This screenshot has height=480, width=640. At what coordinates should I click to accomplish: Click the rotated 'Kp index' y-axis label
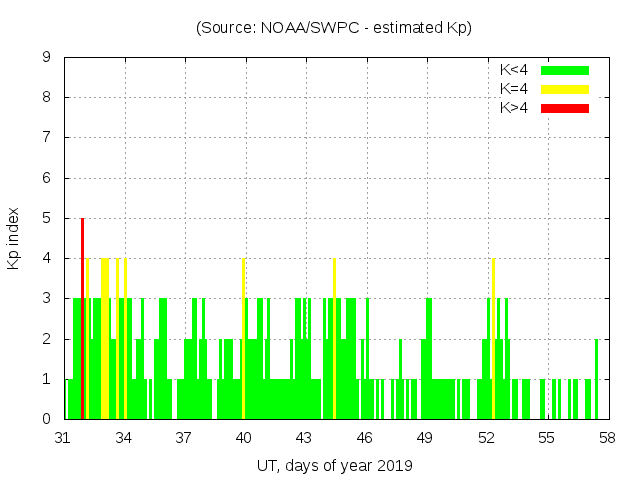click(14, 238)
